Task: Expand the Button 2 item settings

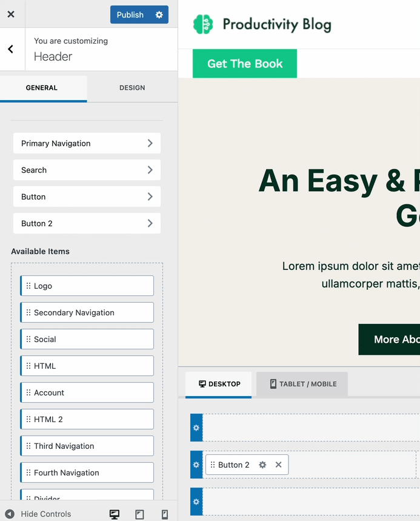Action: click(87, 223)
